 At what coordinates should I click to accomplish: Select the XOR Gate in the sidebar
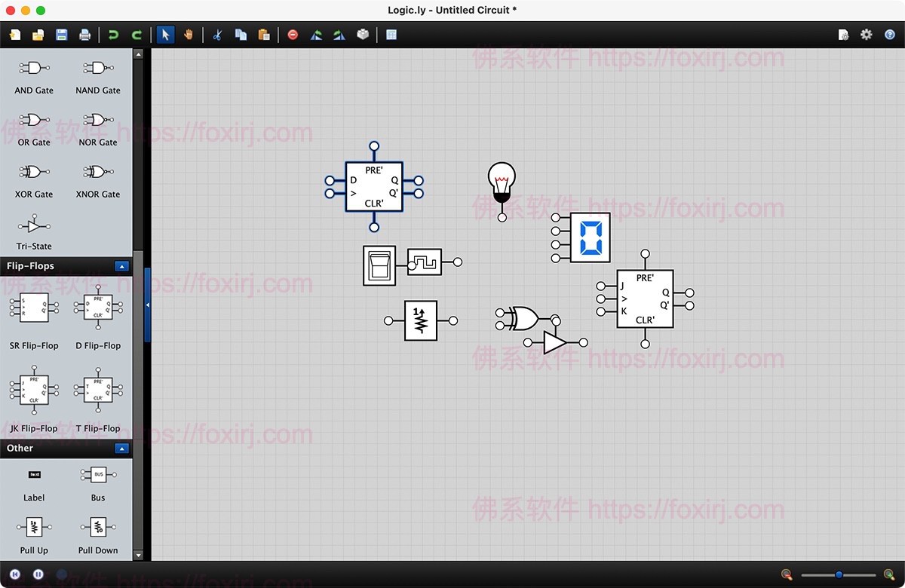click(x=34, y=173)
